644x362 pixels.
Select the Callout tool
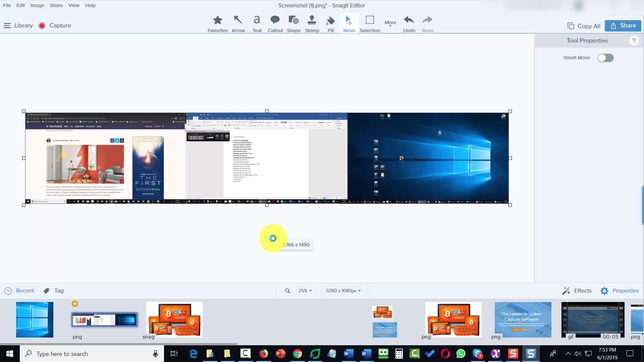275,24
